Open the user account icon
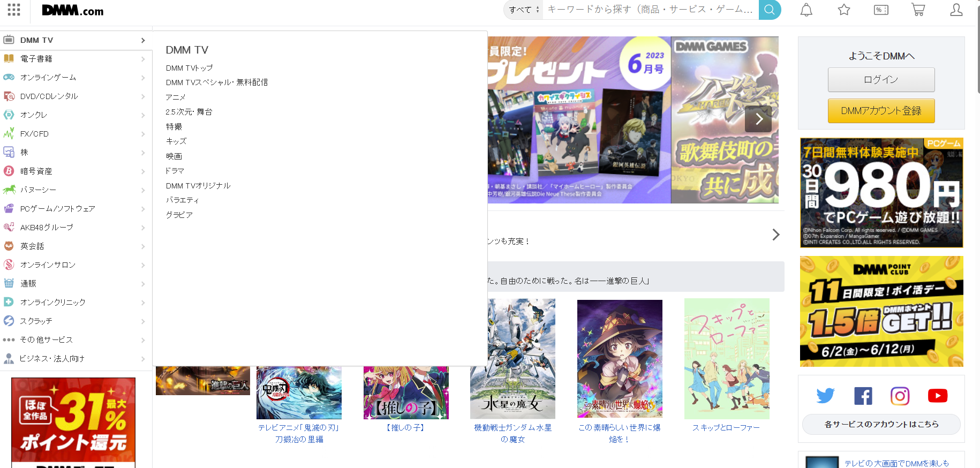The width and height of the screenshot is (980, 468). (956, 10)
